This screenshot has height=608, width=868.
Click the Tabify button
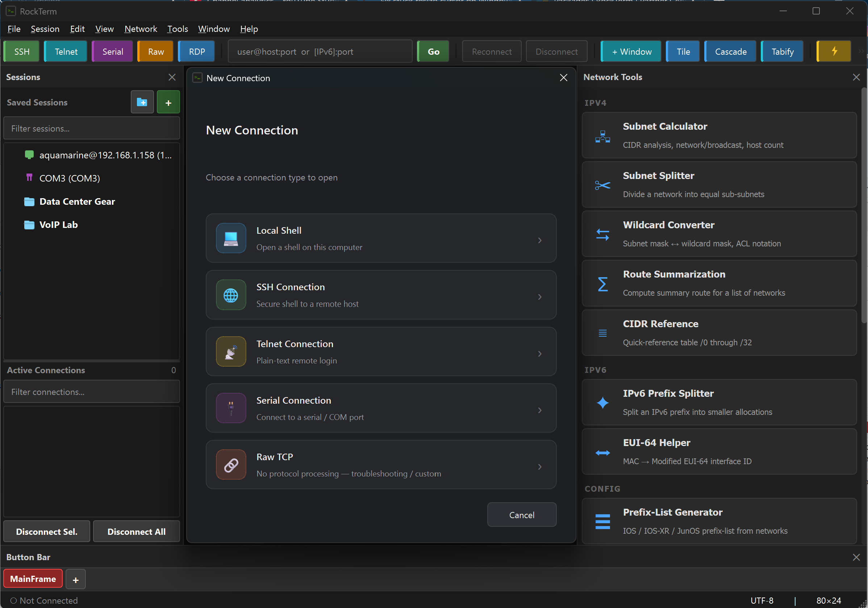[782, 51]
